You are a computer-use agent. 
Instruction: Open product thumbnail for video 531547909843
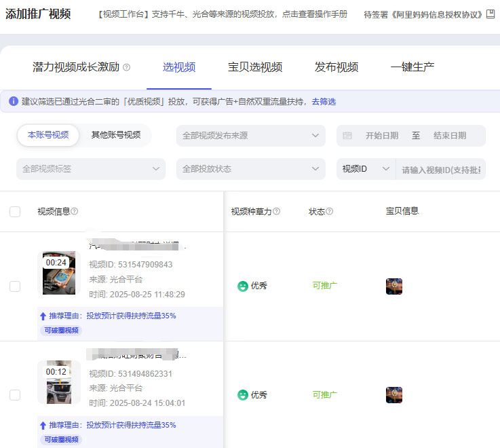click(394, 286)
